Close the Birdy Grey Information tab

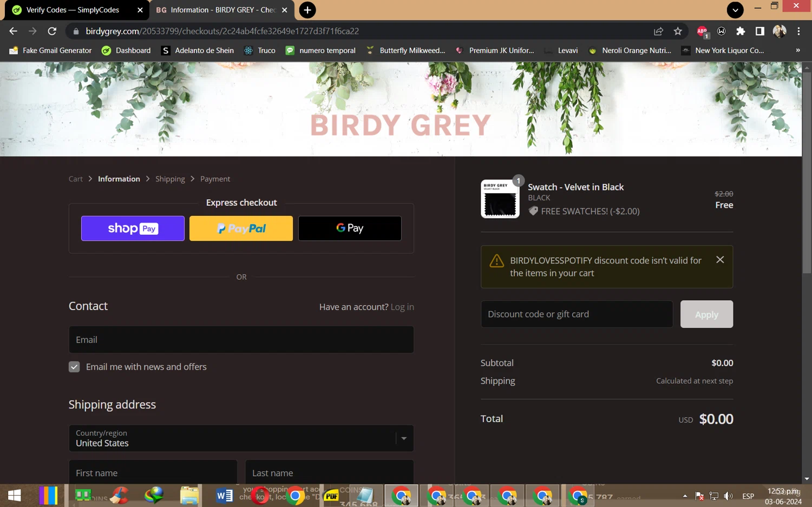[x=285, y=10]
